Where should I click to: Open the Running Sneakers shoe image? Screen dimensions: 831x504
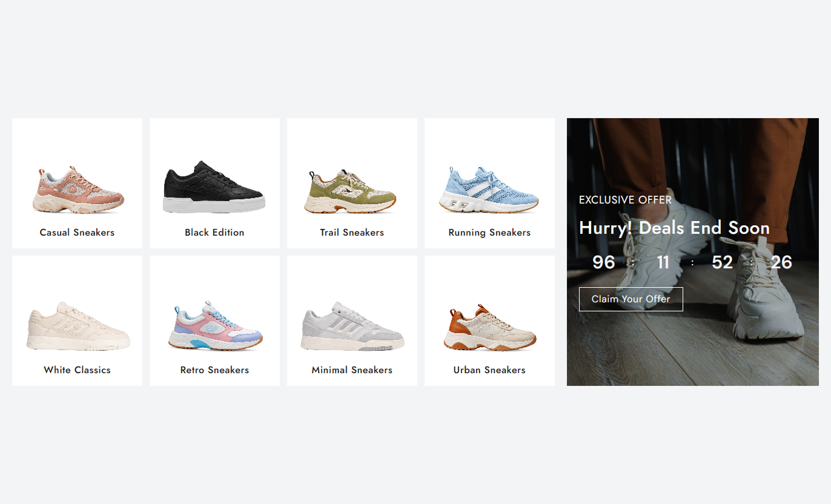pyautogui.click(x=489, y=190)
